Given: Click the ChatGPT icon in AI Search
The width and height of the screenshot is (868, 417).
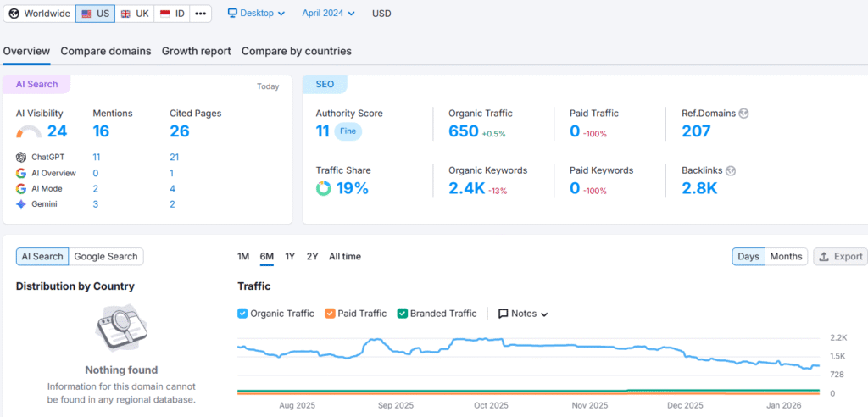Looking at the screenshot, I should pos(21,158).
